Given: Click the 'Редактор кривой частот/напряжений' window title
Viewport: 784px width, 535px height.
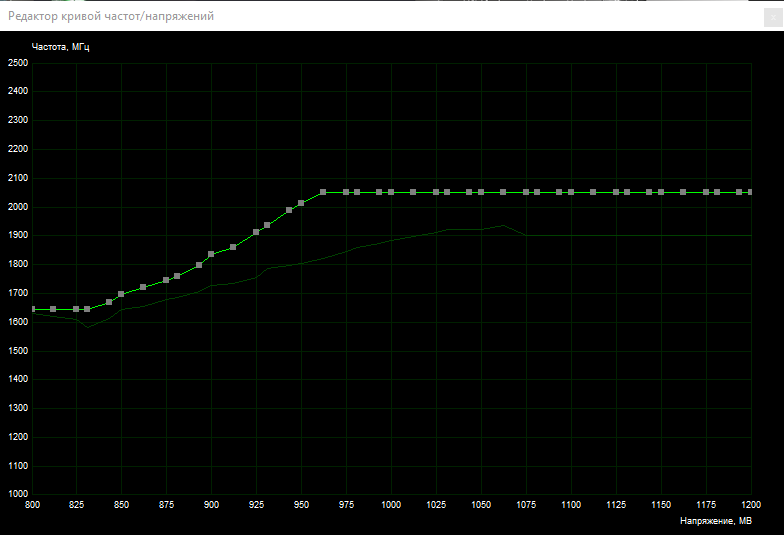Looking at the screenshot, I should pyautogui.click(x=111, y=16).
